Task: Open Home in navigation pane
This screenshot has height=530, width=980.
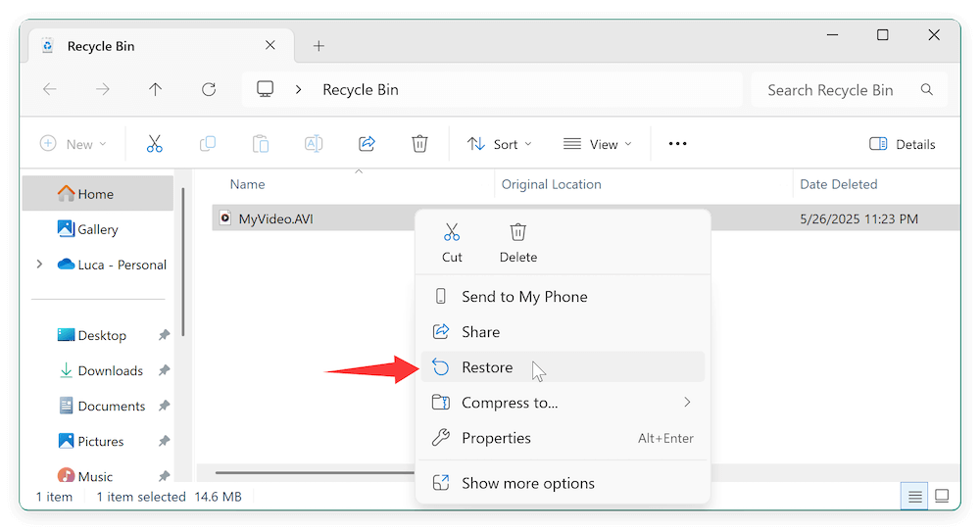Action: point(98,194)
